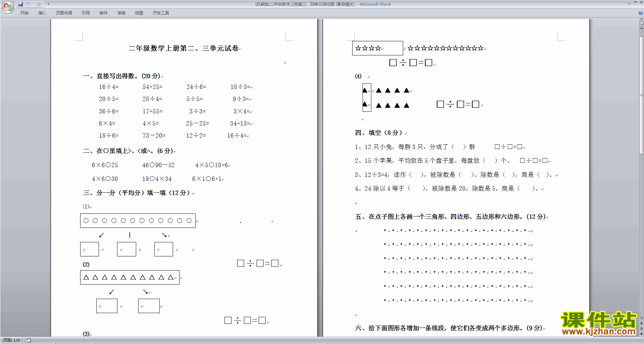Screen dimensions: 644x344
Task: Click the equation 28÷4=
Action: click(152, 99)
